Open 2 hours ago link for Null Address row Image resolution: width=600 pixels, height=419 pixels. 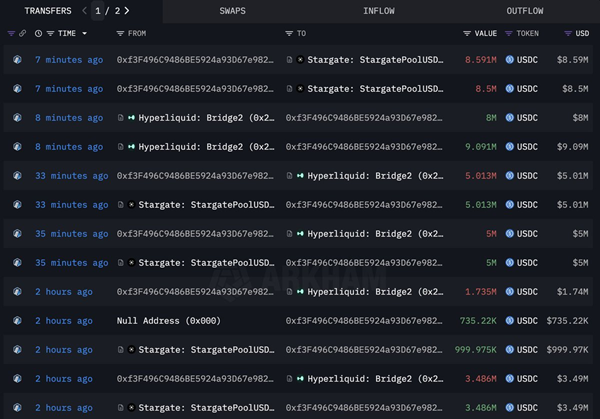64,321
